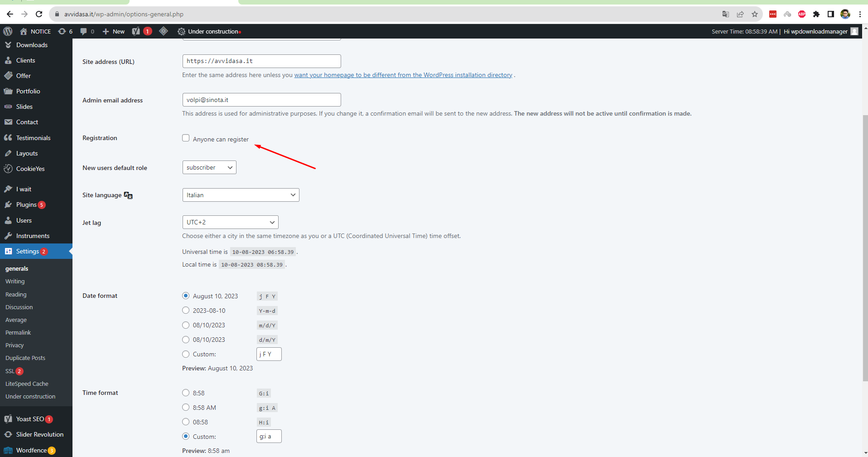Click the Site address URL field
Screen dimensions: 868x457
coord(262,61)
